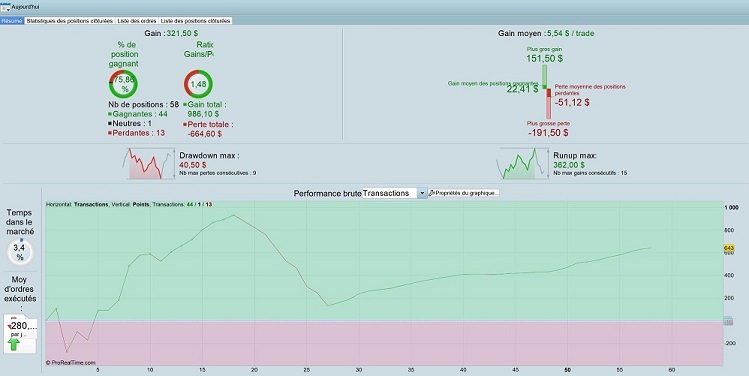Click the green up arrow under executed orders
This screenshot has height=376, width=749.
[x=14, y=344]
